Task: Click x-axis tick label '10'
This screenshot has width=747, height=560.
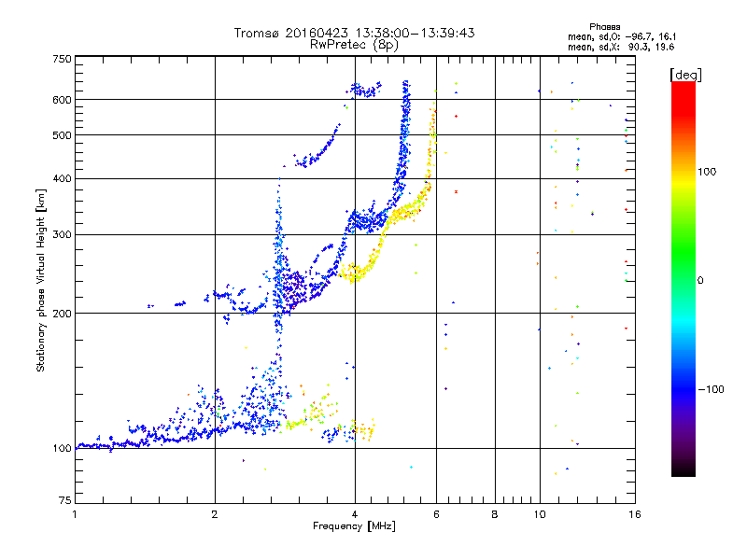Action: pos(540,514)
